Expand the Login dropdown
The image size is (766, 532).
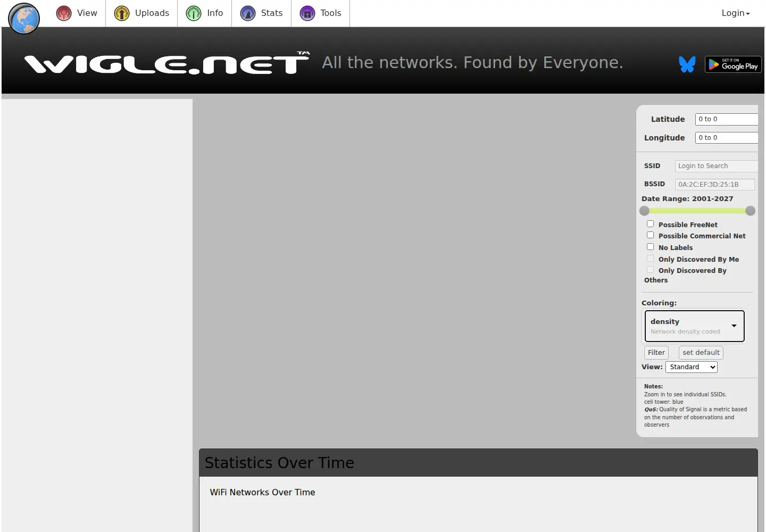pyautogui.click(x=736, y=13)
